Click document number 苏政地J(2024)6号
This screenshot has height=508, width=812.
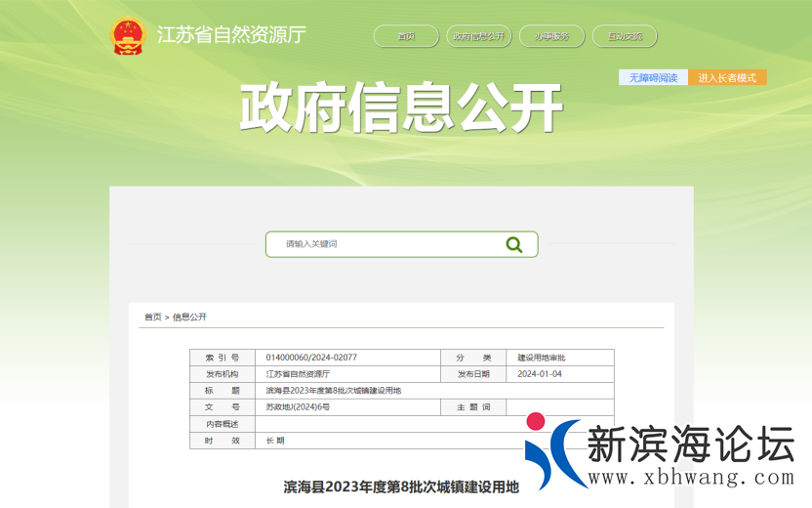coord(298,406)
